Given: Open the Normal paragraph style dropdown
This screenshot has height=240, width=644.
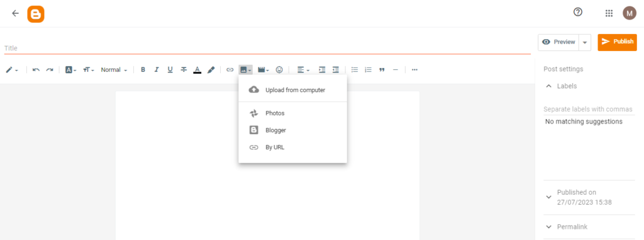Looking at the screenshot, I should 114,70.
